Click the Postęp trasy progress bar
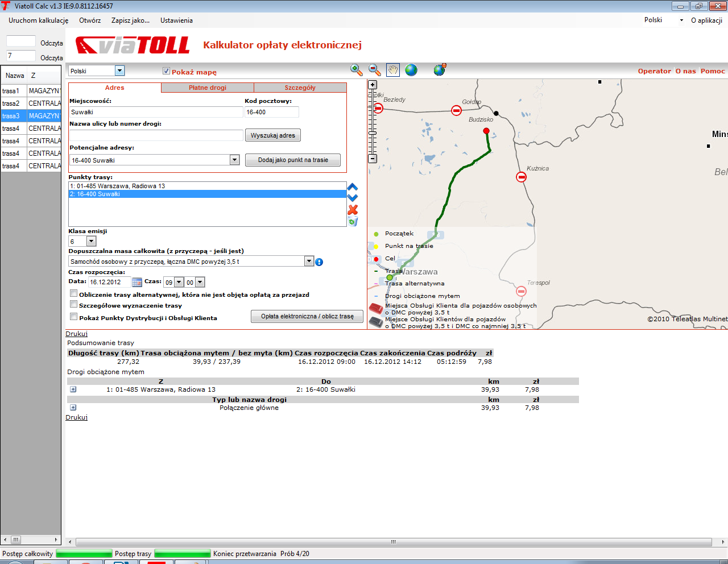Screen dimensions: 728x564 [x=183, y=554]
